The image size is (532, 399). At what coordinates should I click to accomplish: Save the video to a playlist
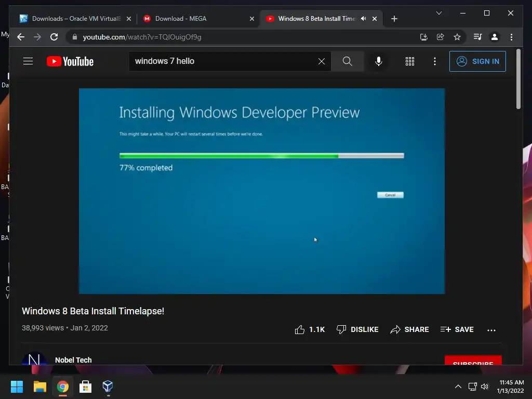pyautogui.click(x=457, y=329)
